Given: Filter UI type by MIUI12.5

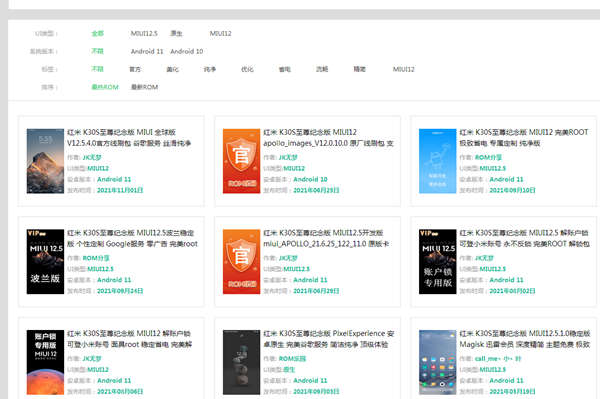Looking at the screenshot, I should [144, 33].
